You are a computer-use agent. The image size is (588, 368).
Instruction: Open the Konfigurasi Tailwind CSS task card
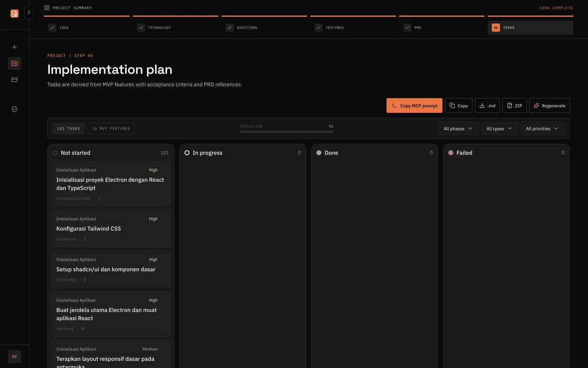point(111,229)
